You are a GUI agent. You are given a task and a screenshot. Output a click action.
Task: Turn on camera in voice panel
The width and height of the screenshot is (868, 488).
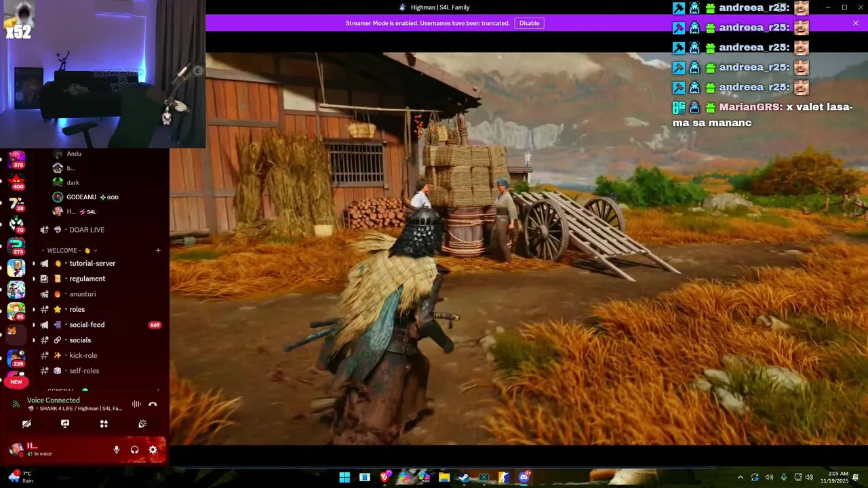click(26, 424)
